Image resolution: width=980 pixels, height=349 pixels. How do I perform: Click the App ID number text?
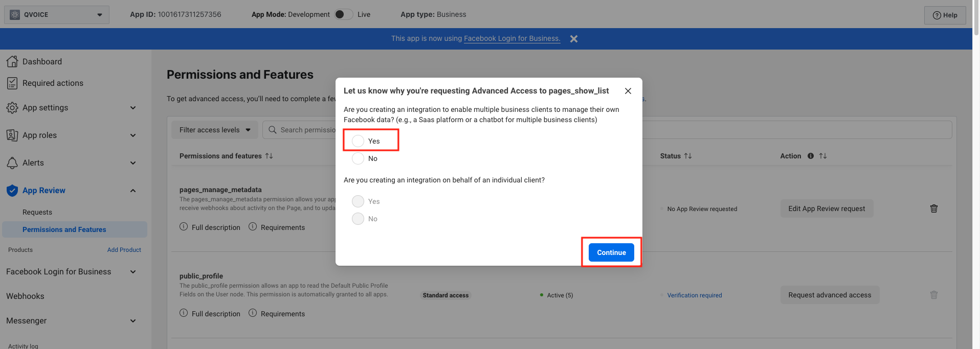point(189,14)
